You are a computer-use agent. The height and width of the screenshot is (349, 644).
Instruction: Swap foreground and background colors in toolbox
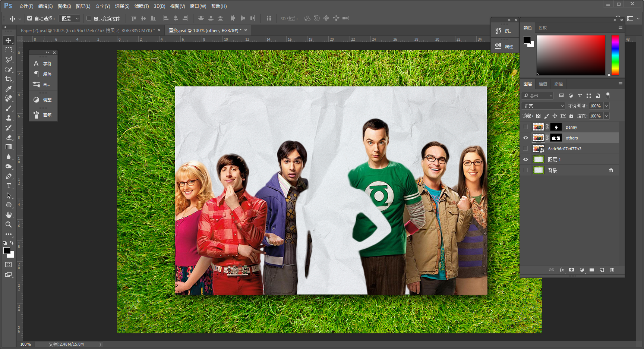pos(12,243)
